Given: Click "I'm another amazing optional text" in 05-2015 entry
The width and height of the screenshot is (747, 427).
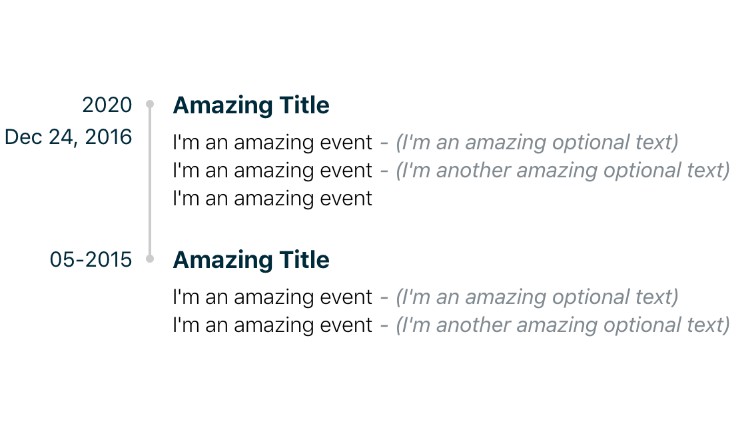Looking at the screenshot, I should pyautogui.click(x=563, y=325).
